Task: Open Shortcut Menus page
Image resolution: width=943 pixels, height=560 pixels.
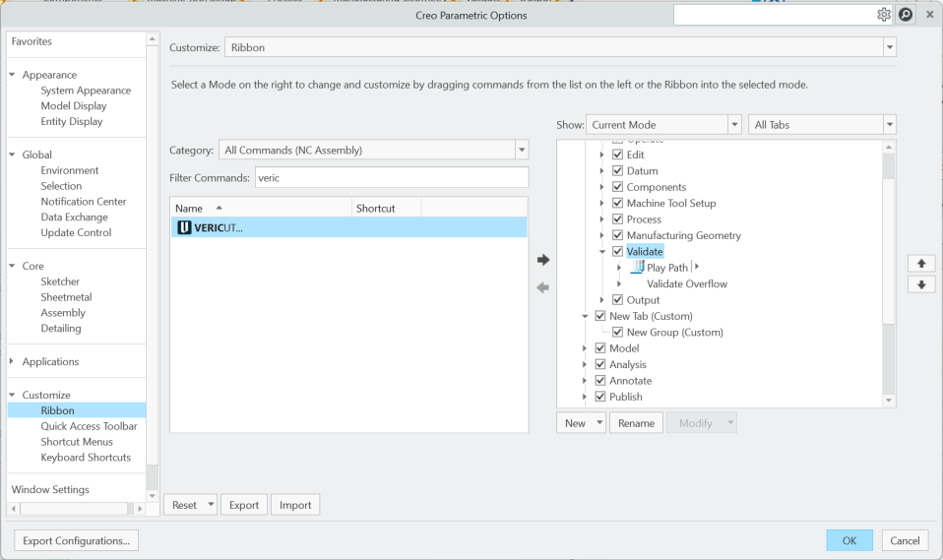Action: (x=77, y=442)
